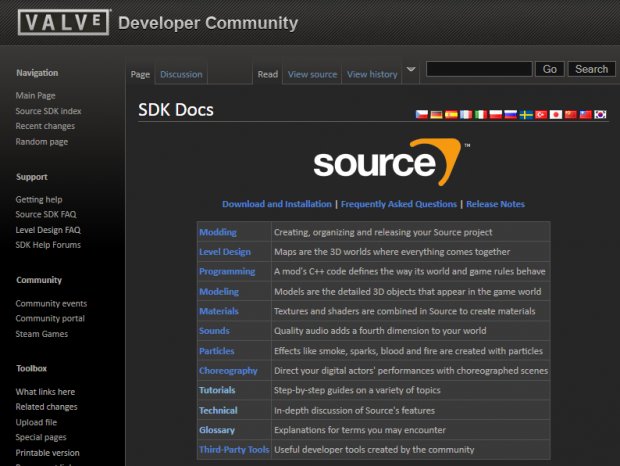This screenshot has height=466, width=620.
Task: Open the Discussion tab
Action: point(181,74)
